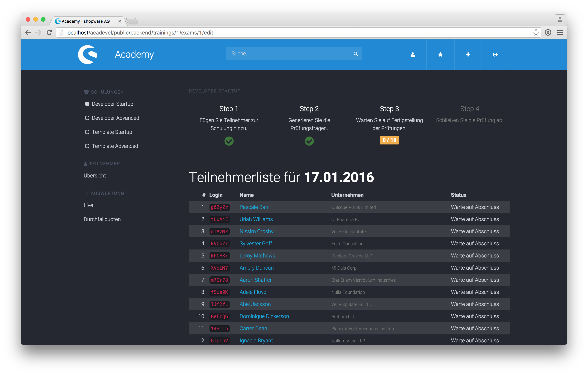Select the Developer Advanced training
This screenshot has height=375, width=588.
pyautogui.click(x=115, y=118)
